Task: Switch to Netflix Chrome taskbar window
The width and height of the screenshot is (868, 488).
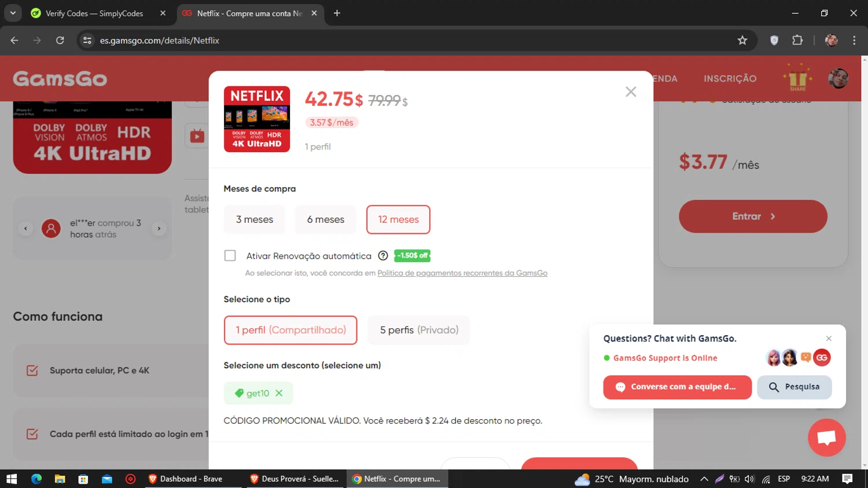Action: (x=397, y=479)
